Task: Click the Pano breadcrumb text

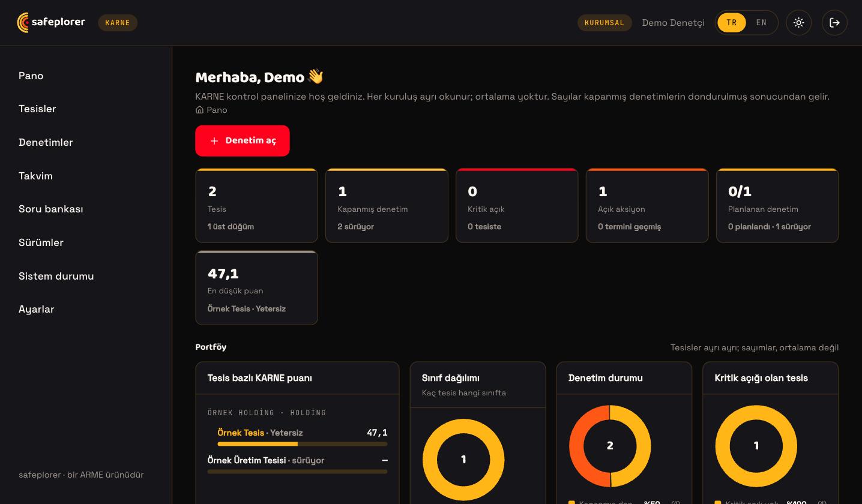Action: [217, 110]
